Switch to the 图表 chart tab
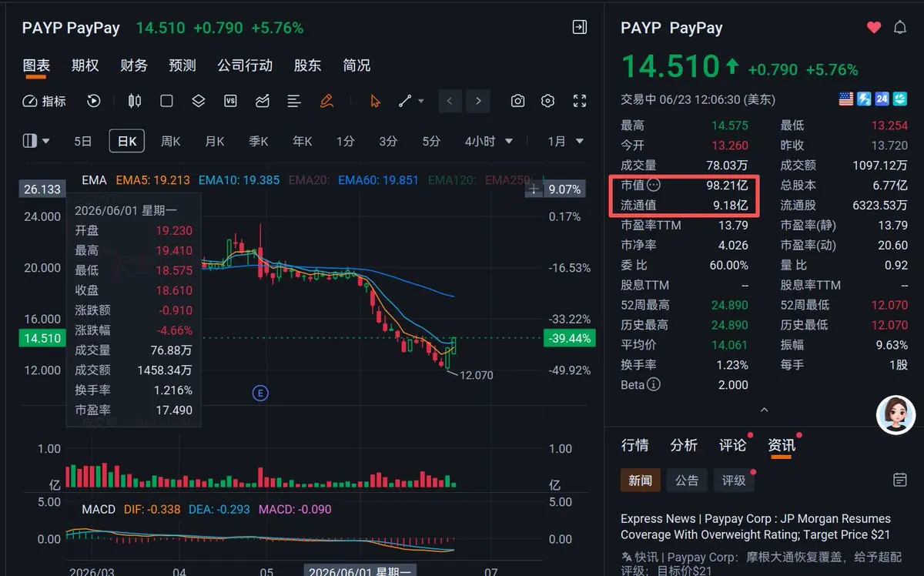924x576 pixels. pyautogui.click(x=36, y=65)
